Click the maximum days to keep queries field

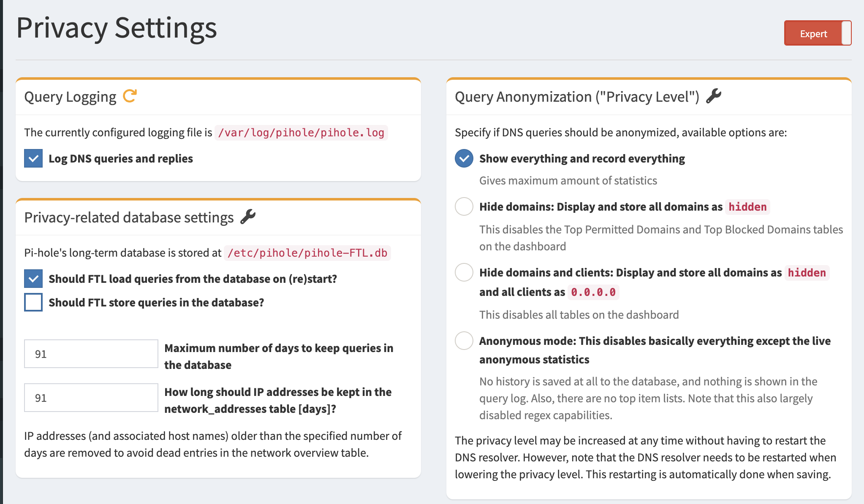[91, 354]
